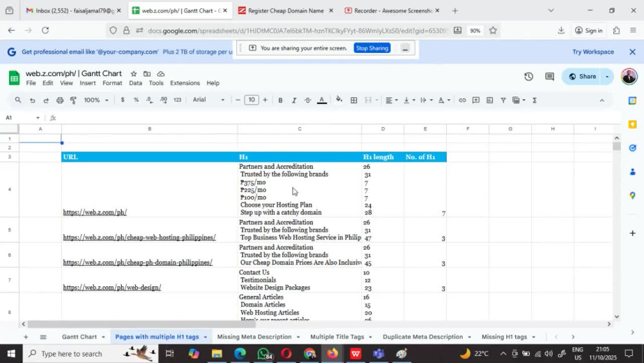Screen dimensions: 644x363
Task: Open Google Calendar side panel
Action: point(632,101)
